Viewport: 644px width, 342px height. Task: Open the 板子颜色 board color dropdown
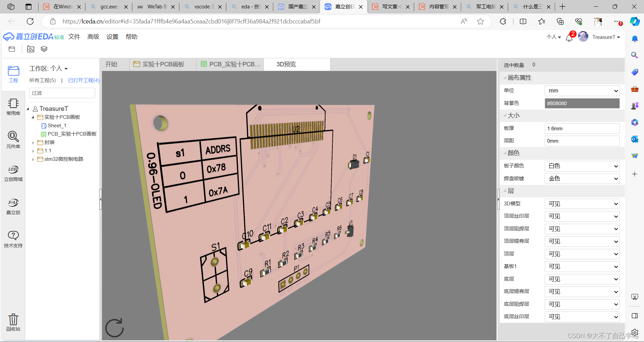[582, 166]
